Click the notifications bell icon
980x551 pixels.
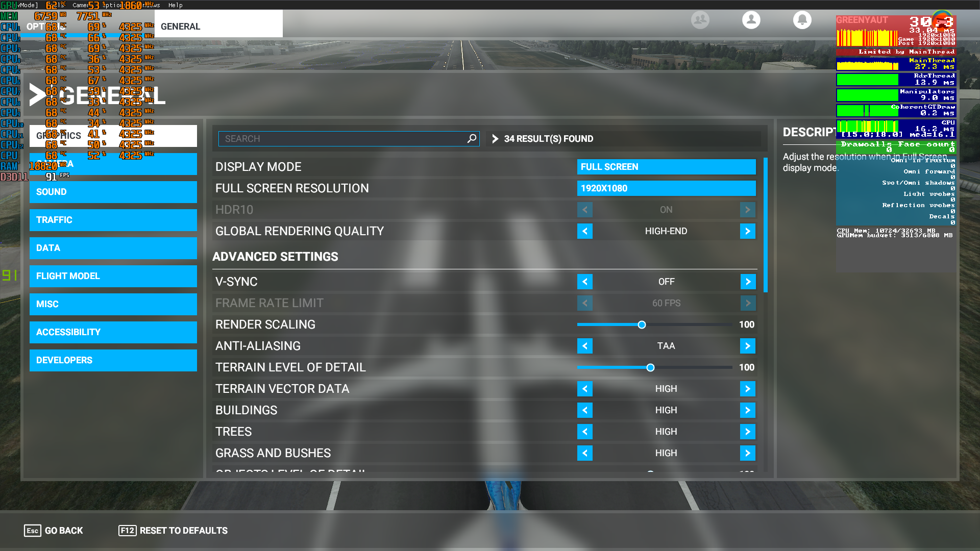tap(802, 20)
